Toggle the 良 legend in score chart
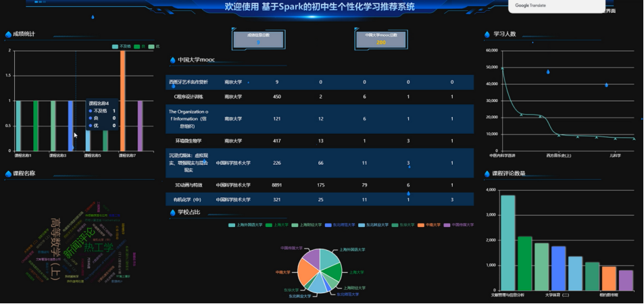This screenshot has height=304, width=644. click(140, 47)
